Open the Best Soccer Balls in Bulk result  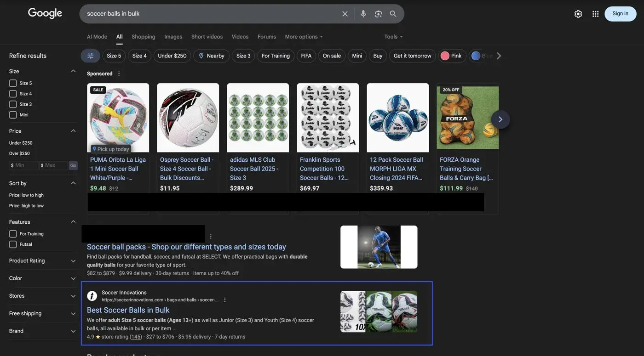coord(129,309)
